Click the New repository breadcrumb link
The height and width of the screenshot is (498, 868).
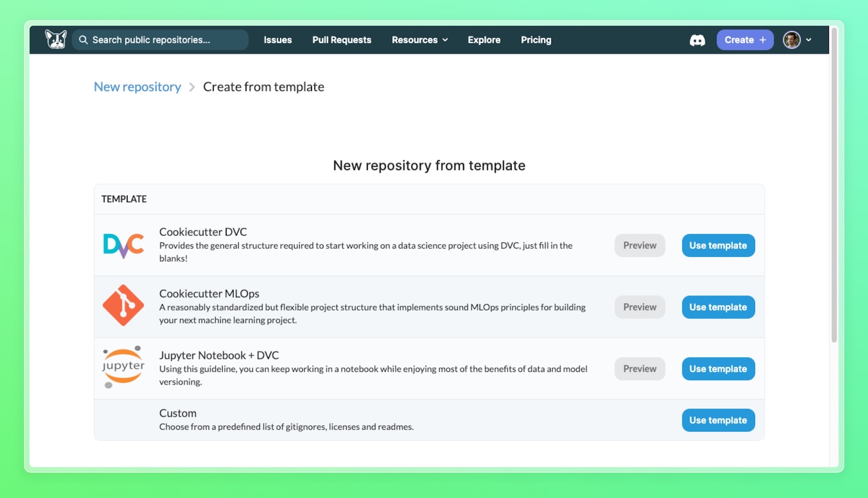click(x=137, y=87)
